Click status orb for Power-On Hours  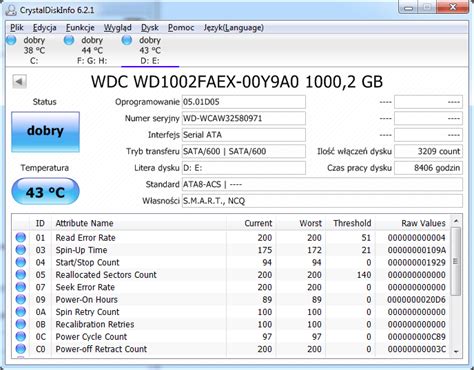21,299
